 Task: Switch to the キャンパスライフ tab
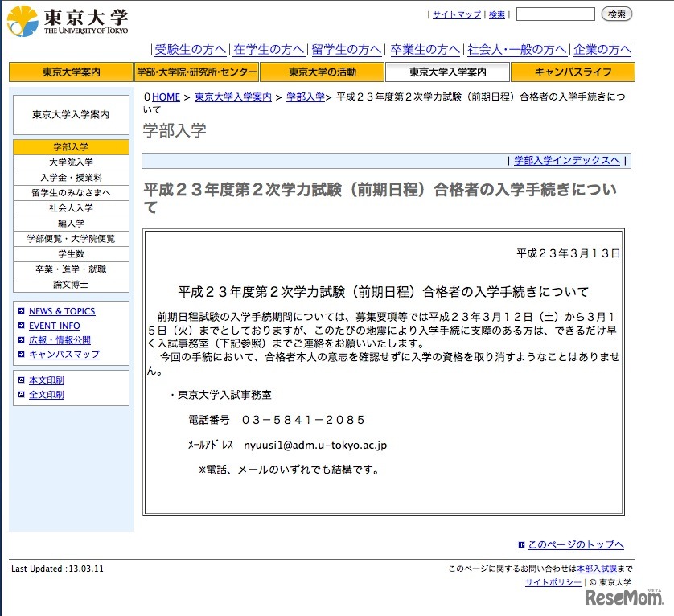click(571, 72)
